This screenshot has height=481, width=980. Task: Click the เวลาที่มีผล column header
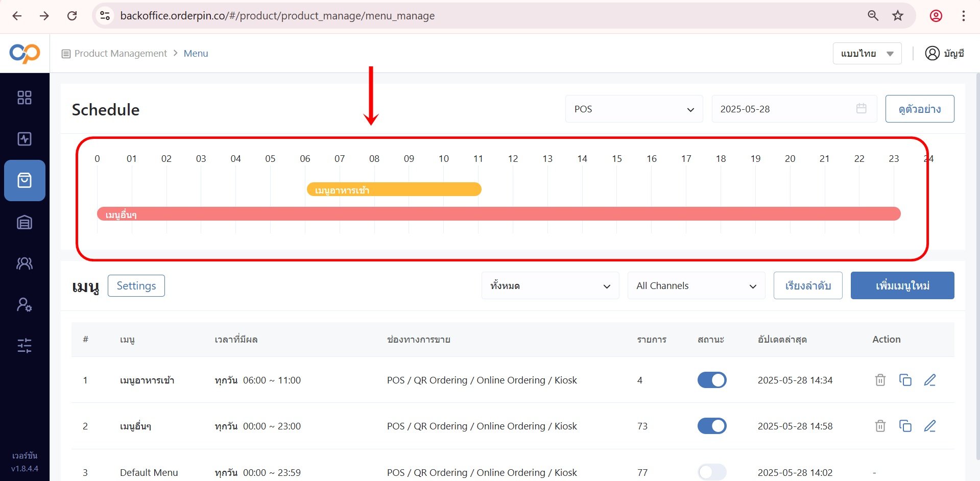(x=236, y=340)
